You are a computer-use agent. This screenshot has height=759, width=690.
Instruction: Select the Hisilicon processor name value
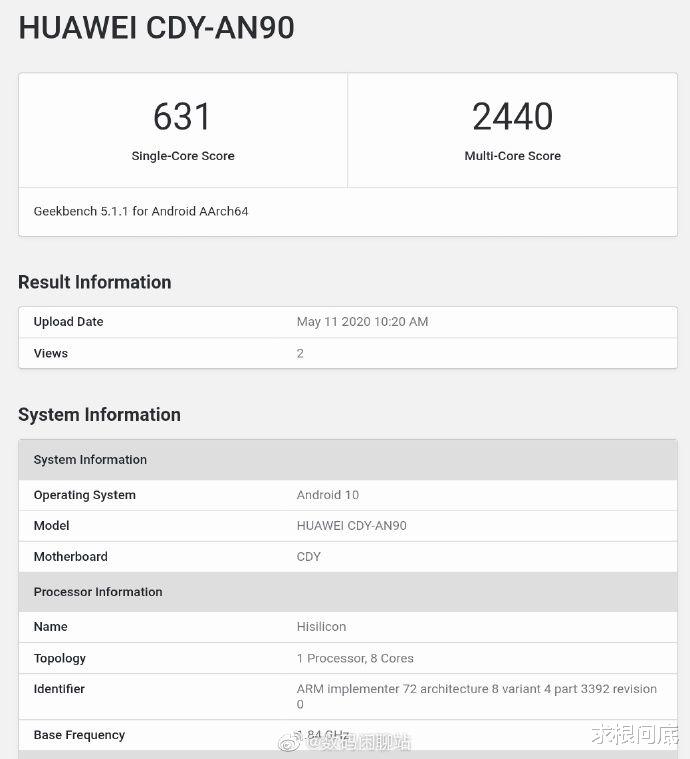pyautogui.click(x=322, y=627)
